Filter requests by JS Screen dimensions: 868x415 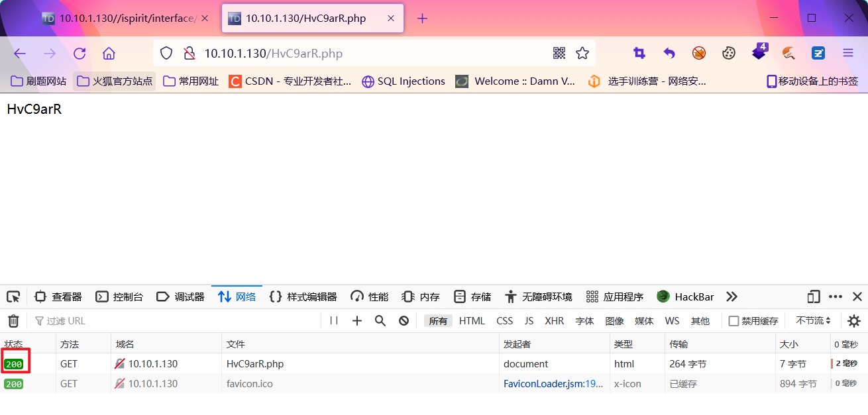(529, 321)
